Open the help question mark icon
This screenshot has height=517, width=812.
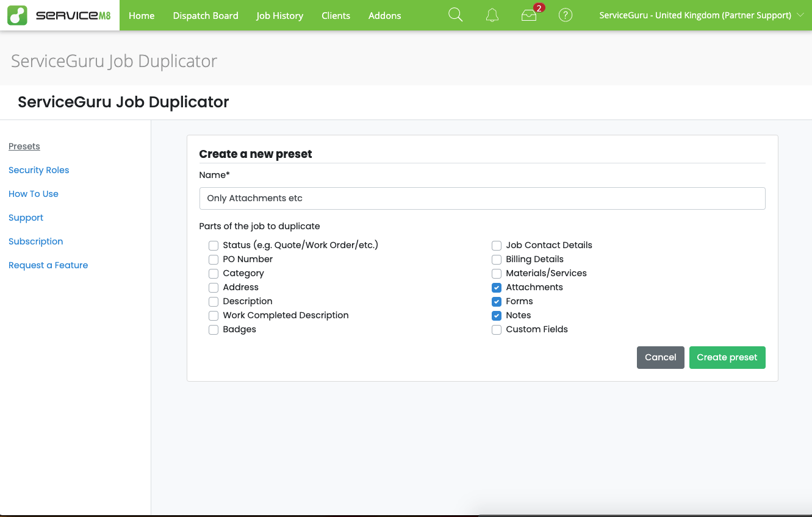click(x=566, y=15)
